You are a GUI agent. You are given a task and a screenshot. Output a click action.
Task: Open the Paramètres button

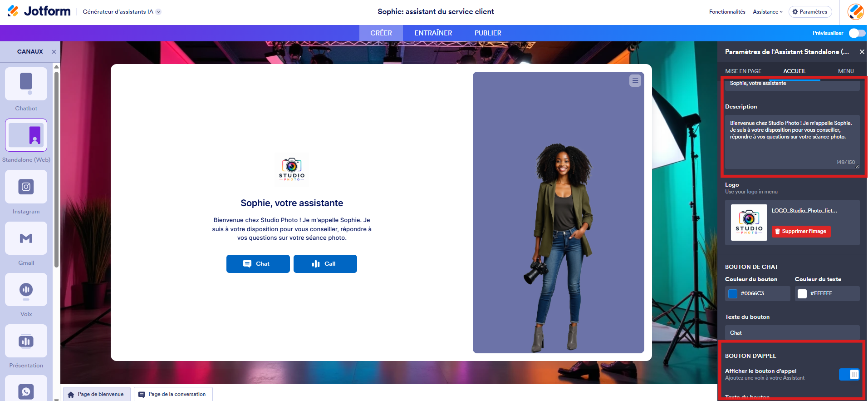pyautogui.click(x=810, y=12)
